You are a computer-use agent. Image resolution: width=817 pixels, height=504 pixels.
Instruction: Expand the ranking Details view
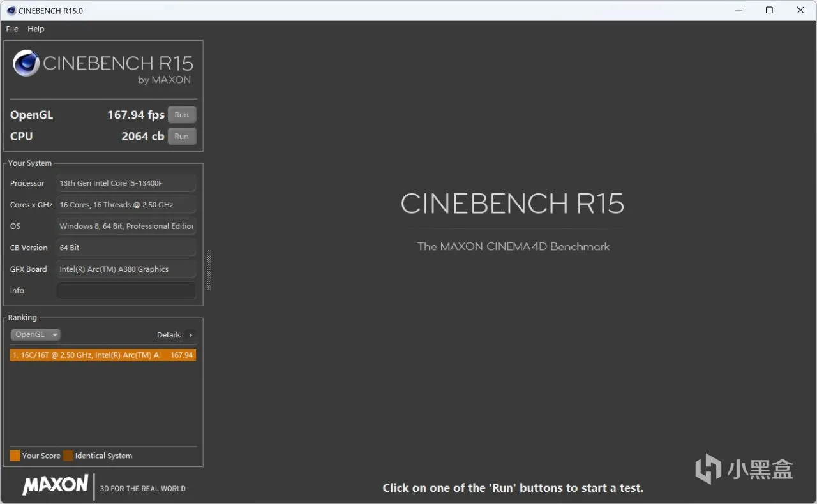coord(176,335)
